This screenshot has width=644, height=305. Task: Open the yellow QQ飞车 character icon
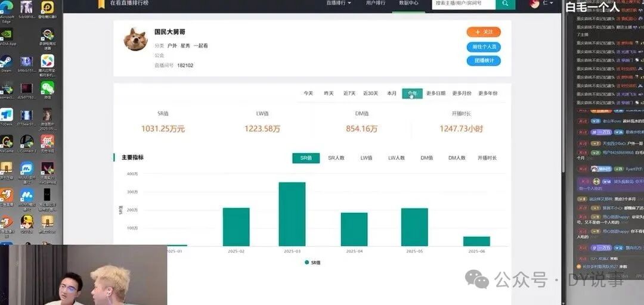27,222
